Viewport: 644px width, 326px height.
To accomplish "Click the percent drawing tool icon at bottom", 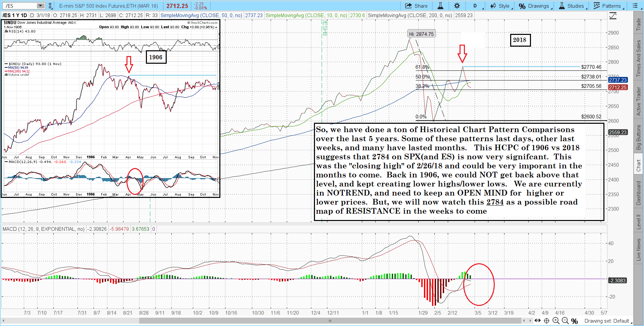I will pyautogui.click(x=575, y=321).
